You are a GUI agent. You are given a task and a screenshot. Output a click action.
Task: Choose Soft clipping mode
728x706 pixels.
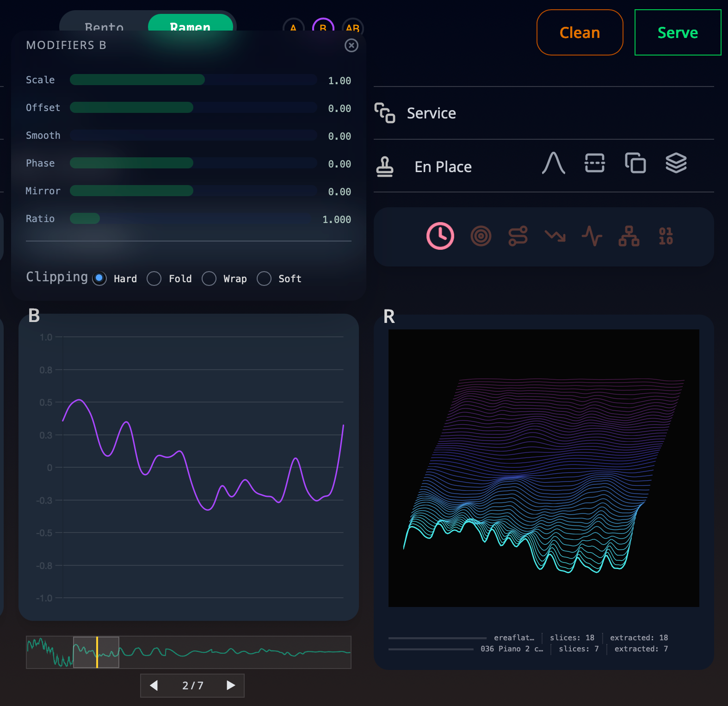[x=264, y=279]
